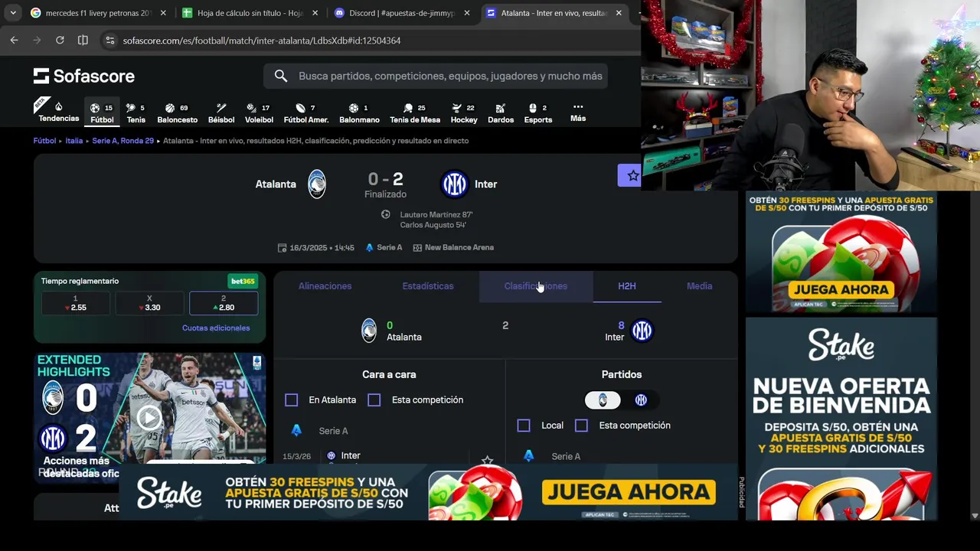Select the H2H tab
The image size is (980, 551).
click(627, 286)
